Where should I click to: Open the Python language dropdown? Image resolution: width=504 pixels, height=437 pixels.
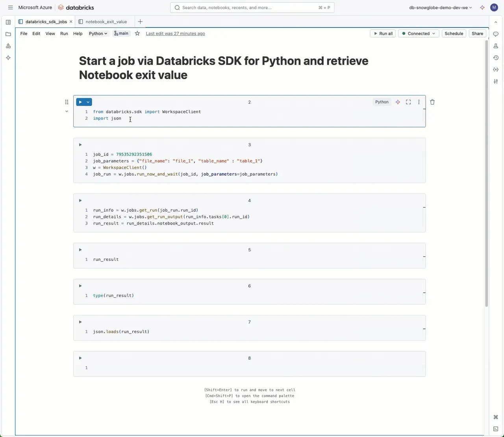click(x=98, y=33)
